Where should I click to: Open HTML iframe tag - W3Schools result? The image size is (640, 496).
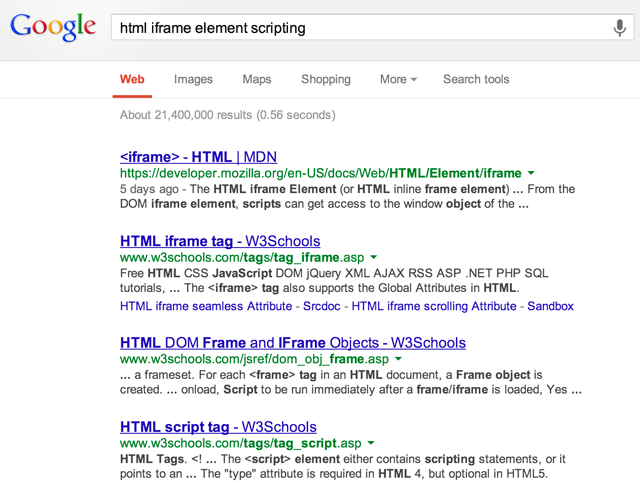pos(220,241)
